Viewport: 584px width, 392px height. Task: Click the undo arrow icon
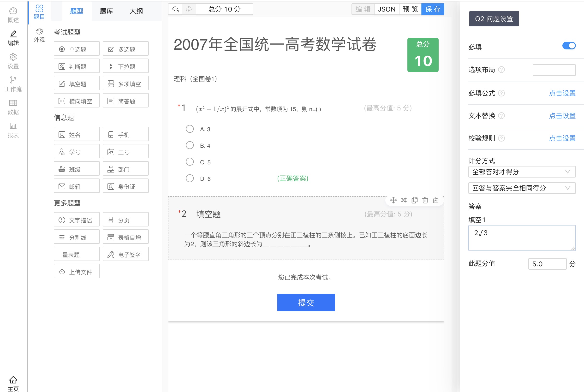click(175, 9)
